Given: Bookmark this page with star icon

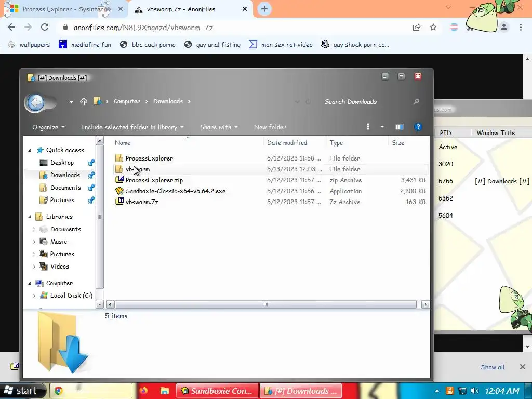Looking at the screenshot, I should tap(433, 27).
